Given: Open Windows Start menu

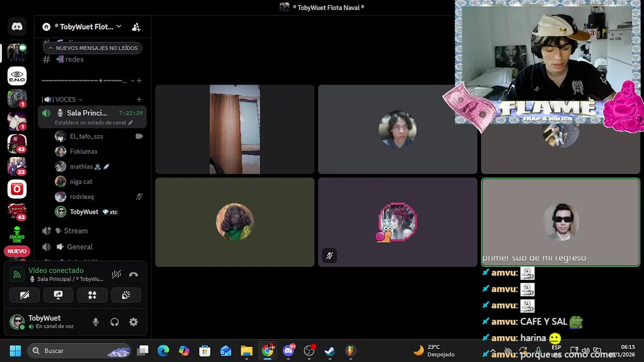Looking at the screenshot, I should (15, 350).
